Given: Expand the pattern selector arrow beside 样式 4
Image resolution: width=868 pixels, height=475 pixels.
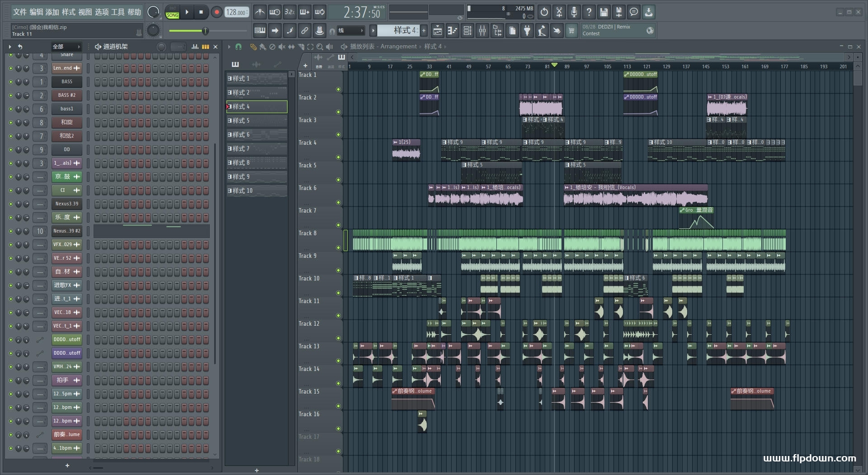Looking at the screenshot, I should [x=373, y=31].
